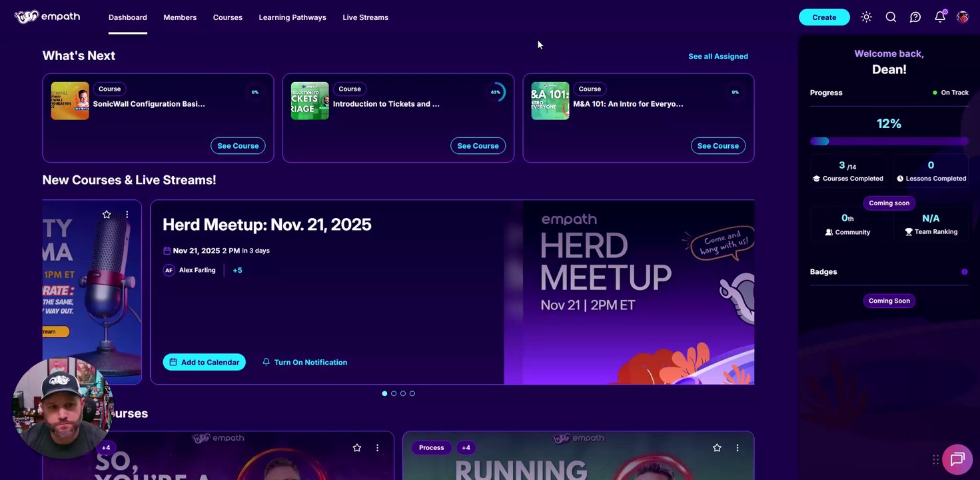Expand +4 tags on Running card
The image size is (980, 480).
pyautogui.click(x=466, y=447)
